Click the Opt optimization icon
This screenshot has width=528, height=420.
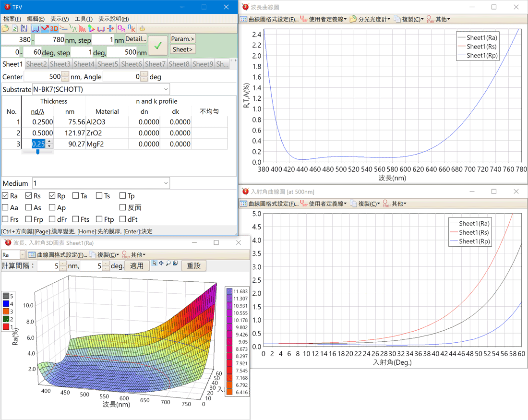(121, 29)
